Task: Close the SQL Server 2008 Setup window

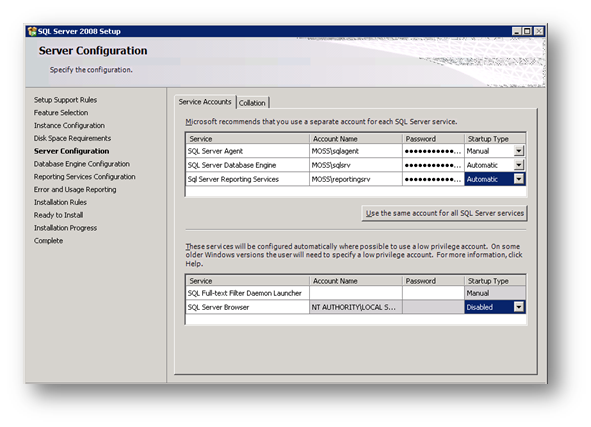Action: 539,31
